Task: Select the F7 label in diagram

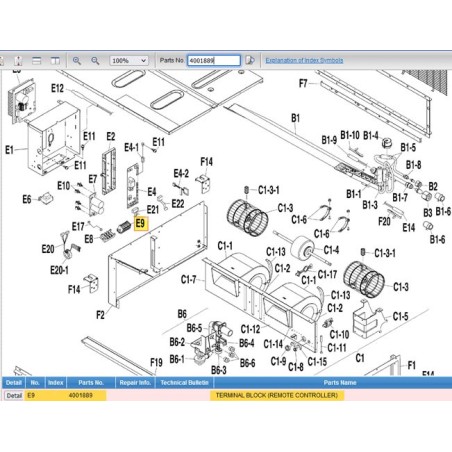Action: [303, 83]
